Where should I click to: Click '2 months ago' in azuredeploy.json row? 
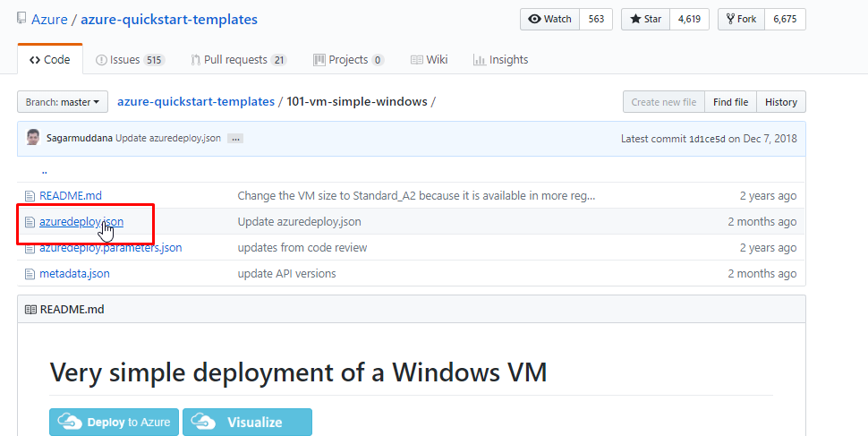[x=762, y=222]
